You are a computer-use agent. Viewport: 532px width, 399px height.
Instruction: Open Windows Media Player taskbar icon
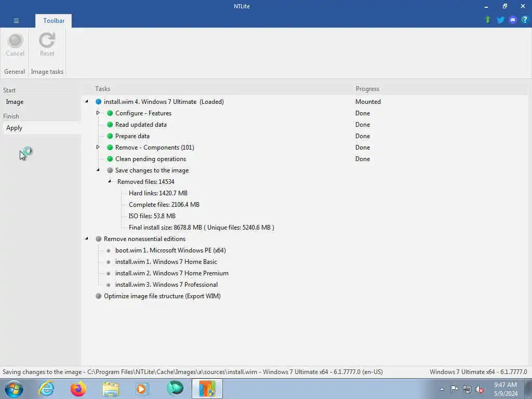coord(142,389)
